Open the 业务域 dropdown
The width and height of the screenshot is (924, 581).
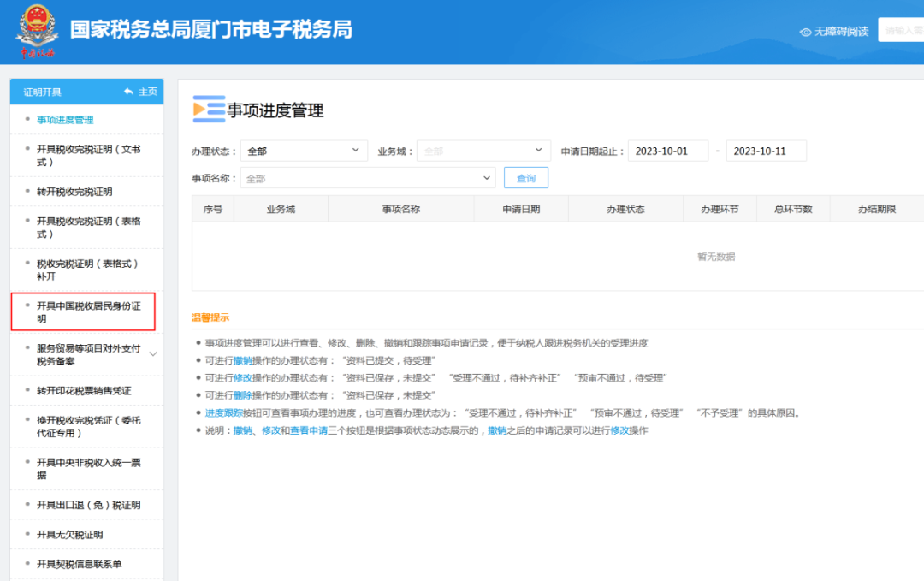tap(483, 149)
